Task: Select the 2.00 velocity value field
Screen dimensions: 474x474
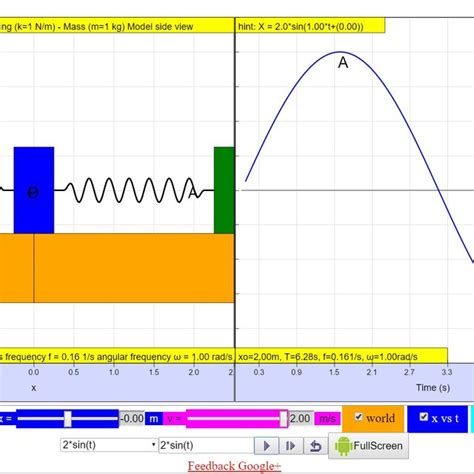Action: pyautogui.click(x=301, y=418)
